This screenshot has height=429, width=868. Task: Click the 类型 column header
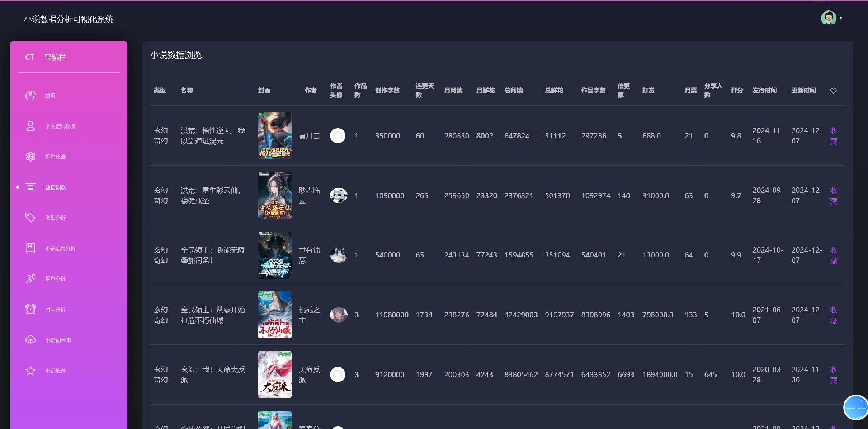[x=160, y=91]
